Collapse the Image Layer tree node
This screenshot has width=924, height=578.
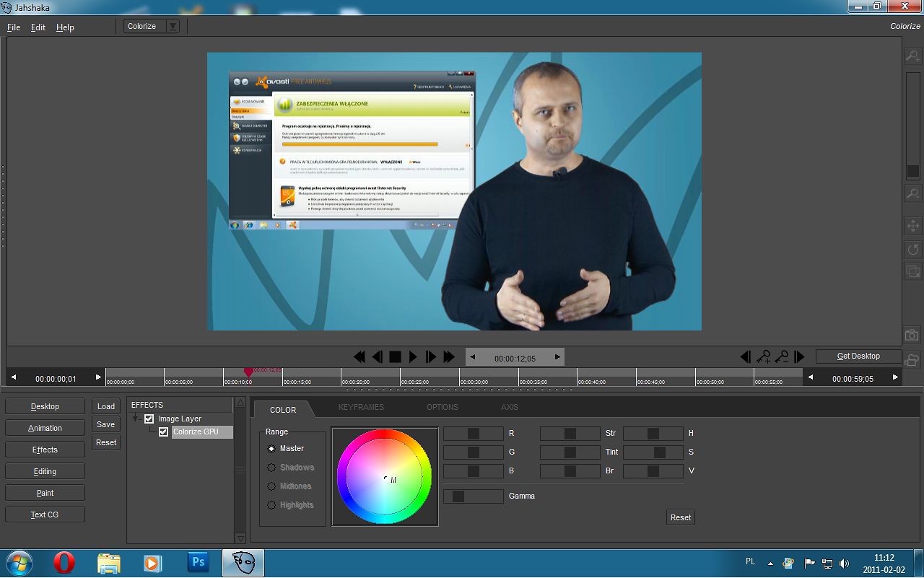[136, 419]
